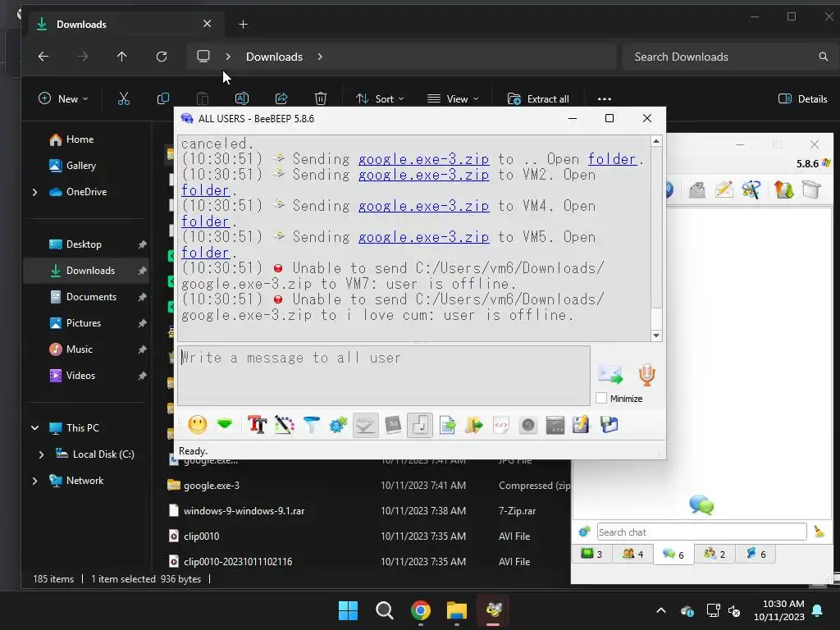Image resolution: width=840 pixels, height=630 pixels.
Task: Expand the Local Disk (C:) node
Action: [41, 454]
